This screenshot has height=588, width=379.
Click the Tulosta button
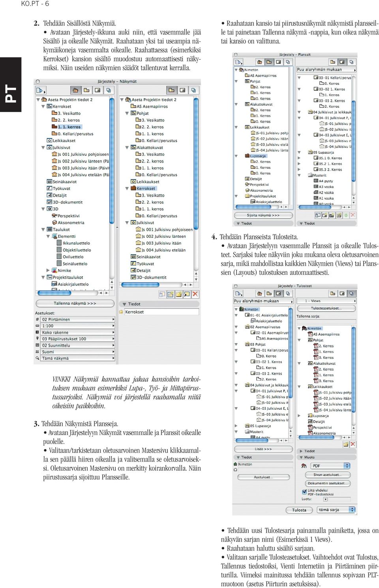pyautogui.click(x=299, y=510)
